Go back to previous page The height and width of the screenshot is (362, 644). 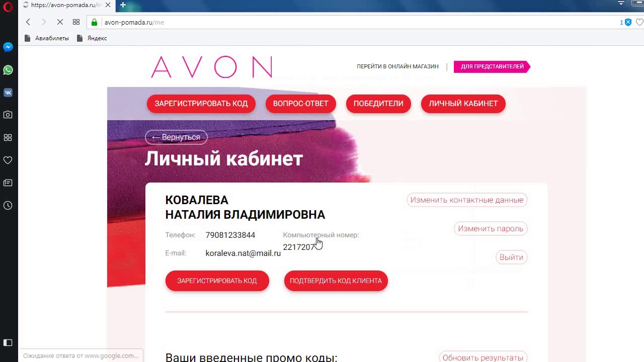[x=28, y=22]
